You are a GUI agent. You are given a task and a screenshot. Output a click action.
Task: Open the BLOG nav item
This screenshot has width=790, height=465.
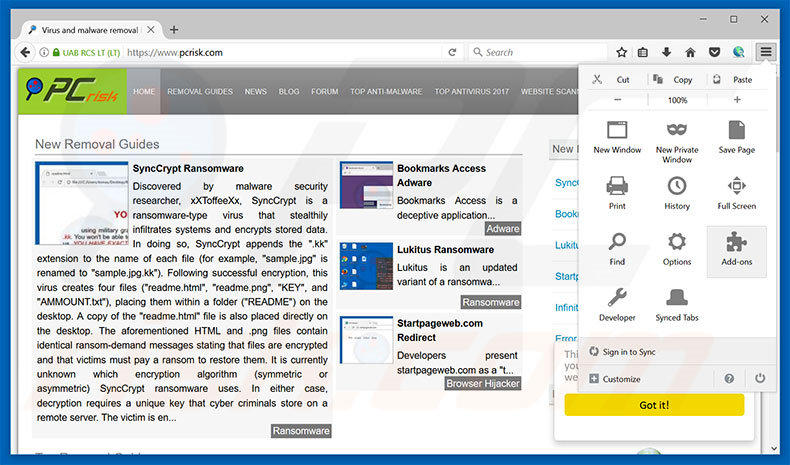[x=289, y=92]
